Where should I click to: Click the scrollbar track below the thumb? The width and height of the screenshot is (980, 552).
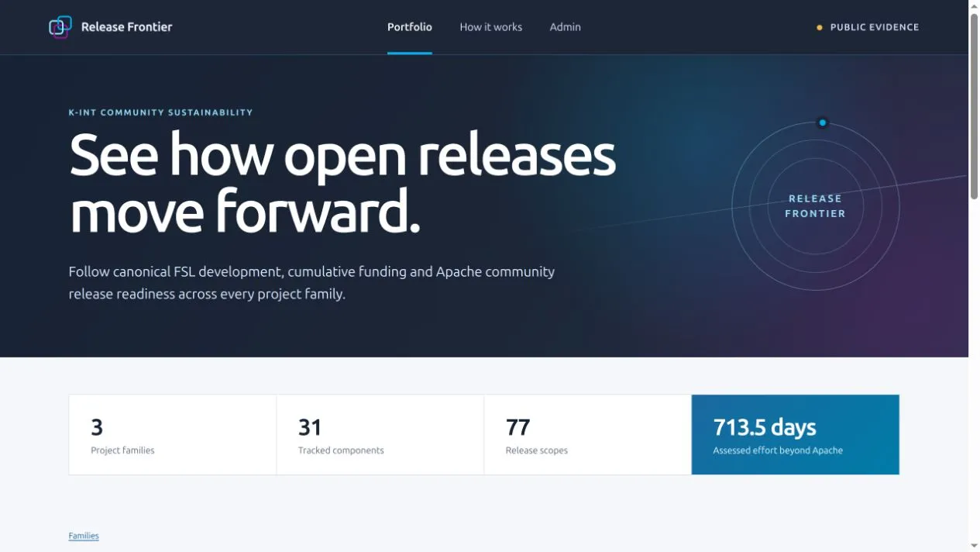pyautogui.click(x=975, y=371)
